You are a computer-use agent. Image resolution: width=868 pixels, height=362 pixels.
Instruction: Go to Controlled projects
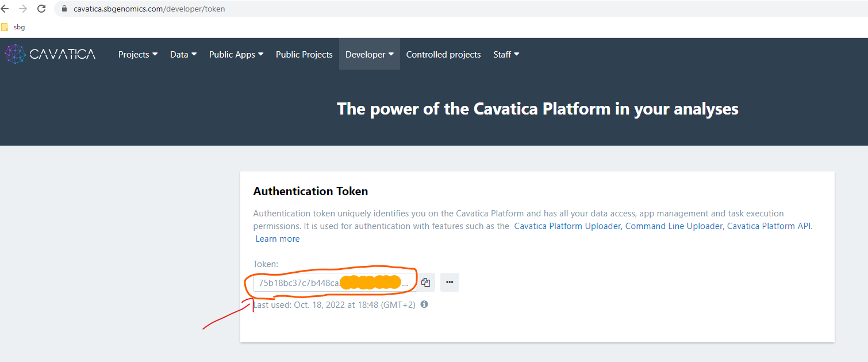tap(443, 55)
